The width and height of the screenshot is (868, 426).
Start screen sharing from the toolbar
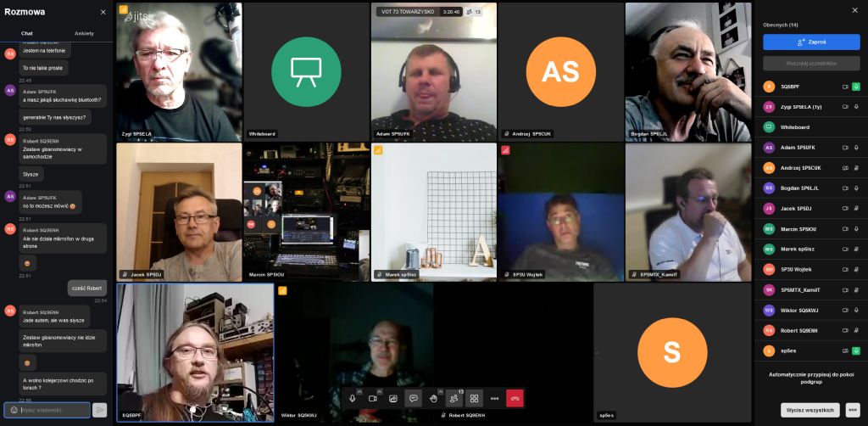pyautogui.click(x=393, y=398)
